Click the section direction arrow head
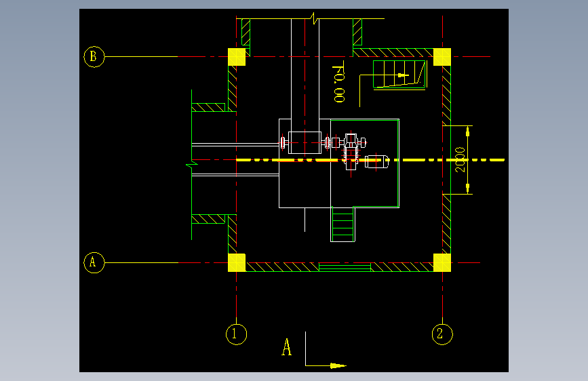 point(338,365)
